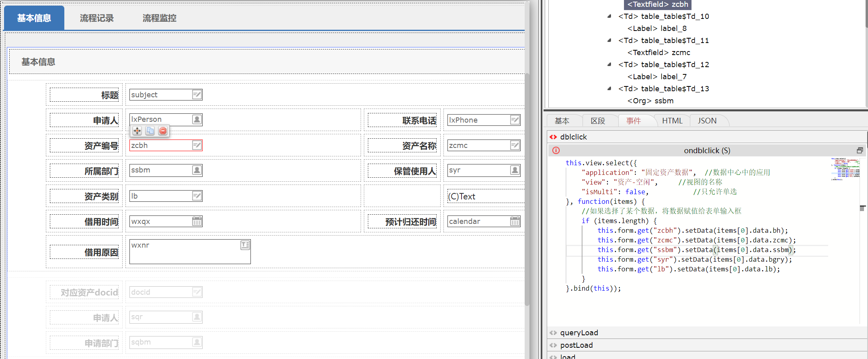Click the subject input field
Image resolution: width=868 pixels, height=359 pixels.
tap(161, 95)
